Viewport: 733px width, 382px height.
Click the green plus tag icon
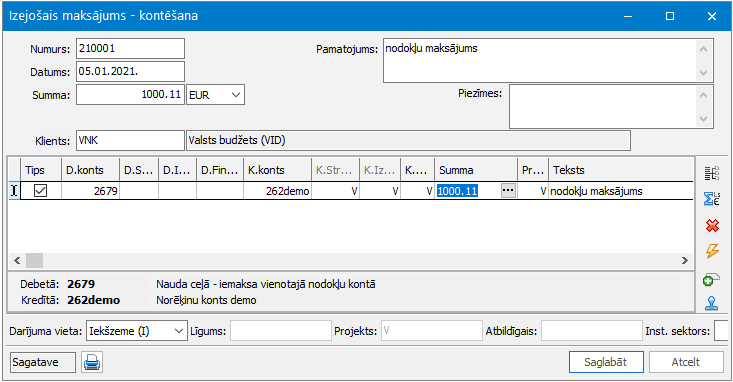711,280
